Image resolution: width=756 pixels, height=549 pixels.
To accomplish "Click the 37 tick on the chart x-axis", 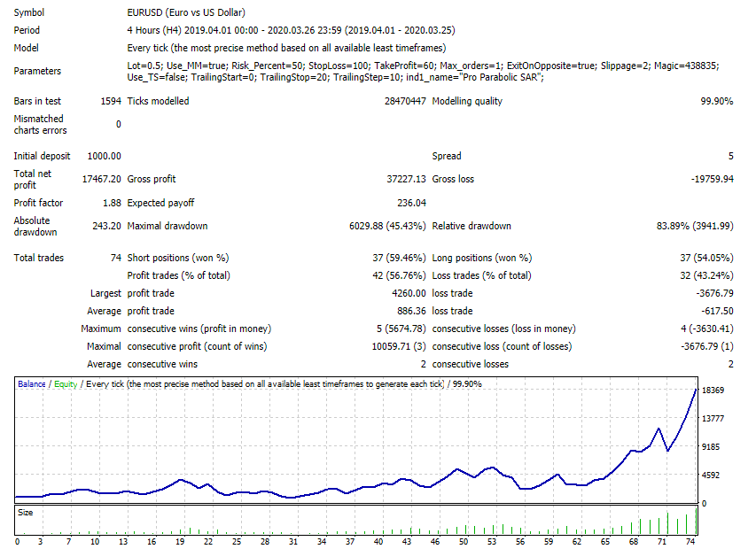I will 350,541.
